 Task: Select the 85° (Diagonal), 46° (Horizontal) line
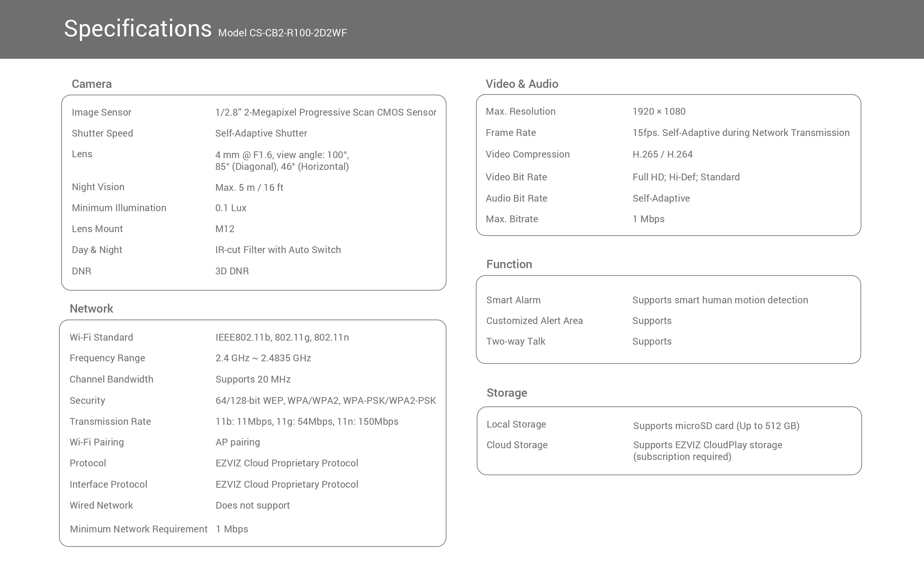(282, 167)
